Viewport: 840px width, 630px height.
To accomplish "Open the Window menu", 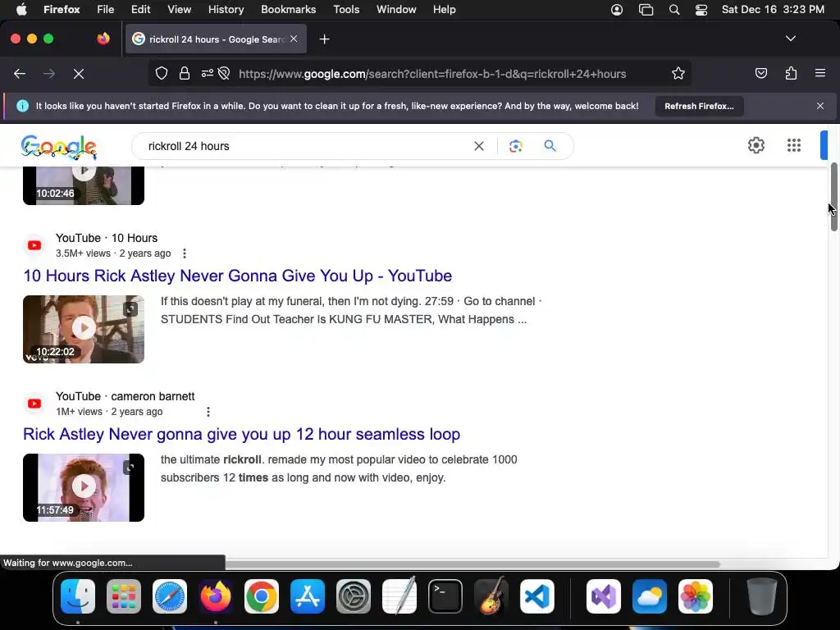I will click(x=396, y=9).
